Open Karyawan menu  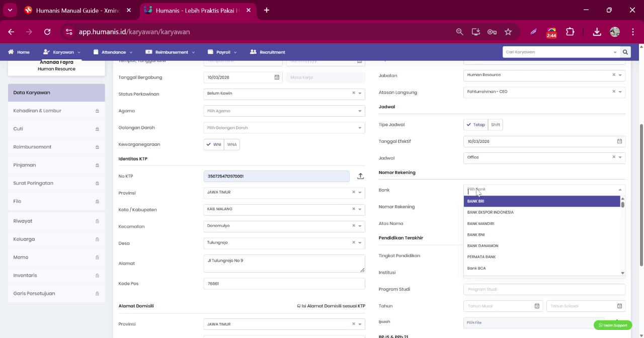(62, 52)
